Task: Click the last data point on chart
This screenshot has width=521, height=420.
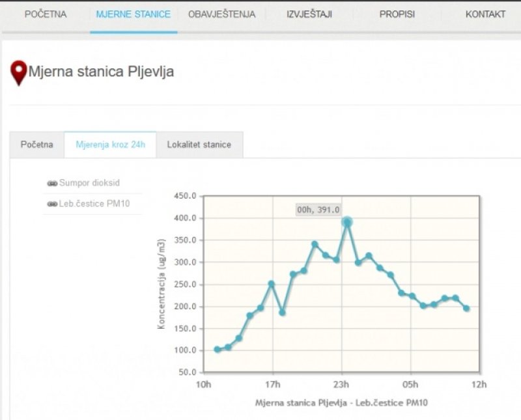Action: coord(466,308)
